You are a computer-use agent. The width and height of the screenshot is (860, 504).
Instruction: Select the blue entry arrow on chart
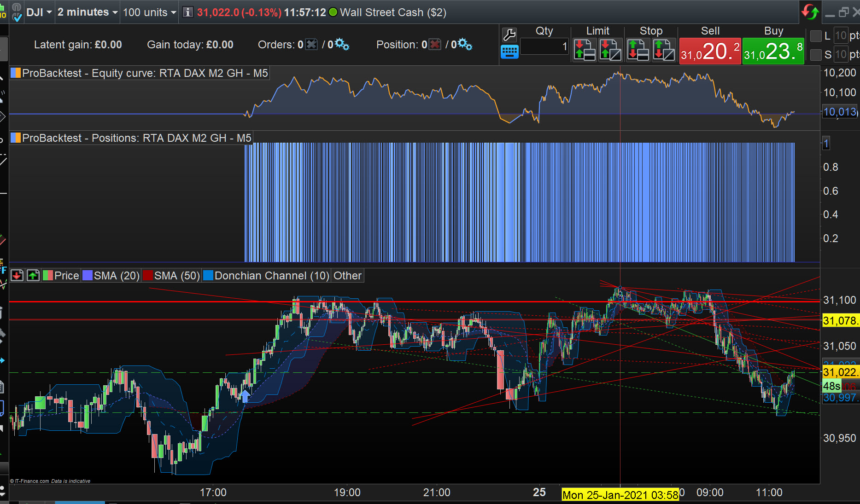point(245,396)
